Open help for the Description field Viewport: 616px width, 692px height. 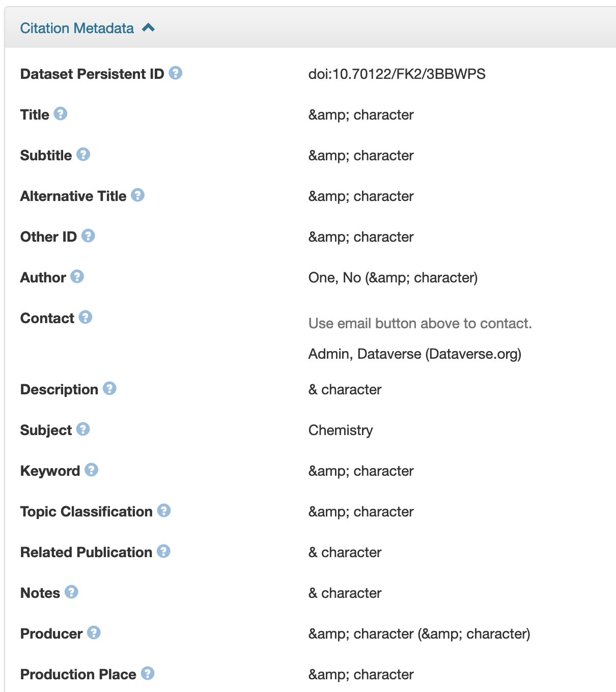(108, 389)
